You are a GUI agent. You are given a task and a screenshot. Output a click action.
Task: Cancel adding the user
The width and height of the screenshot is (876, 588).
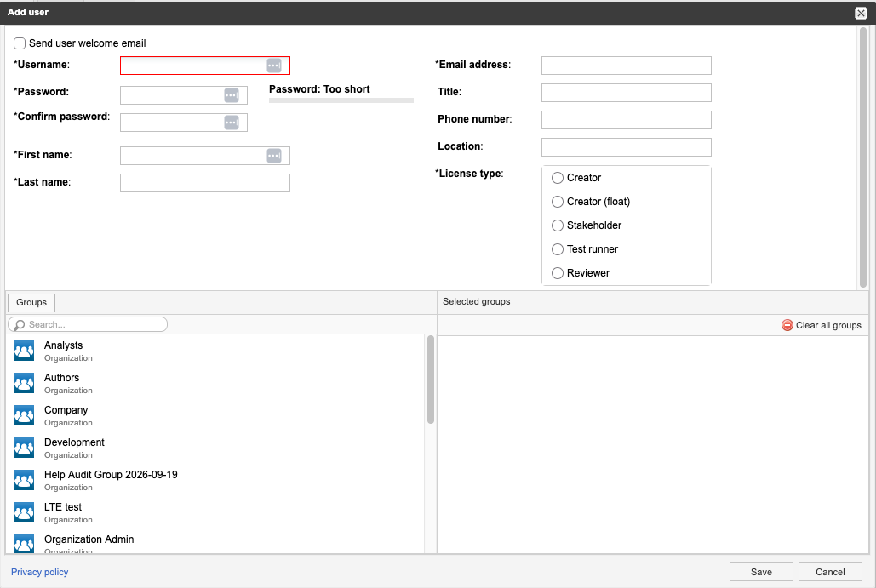click(x=830, y=572)
